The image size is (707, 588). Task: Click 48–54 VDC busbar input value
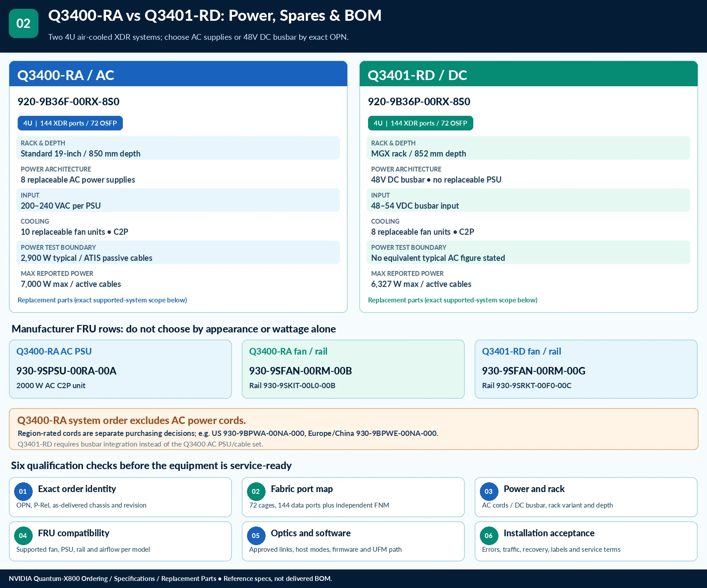[415, 206]
